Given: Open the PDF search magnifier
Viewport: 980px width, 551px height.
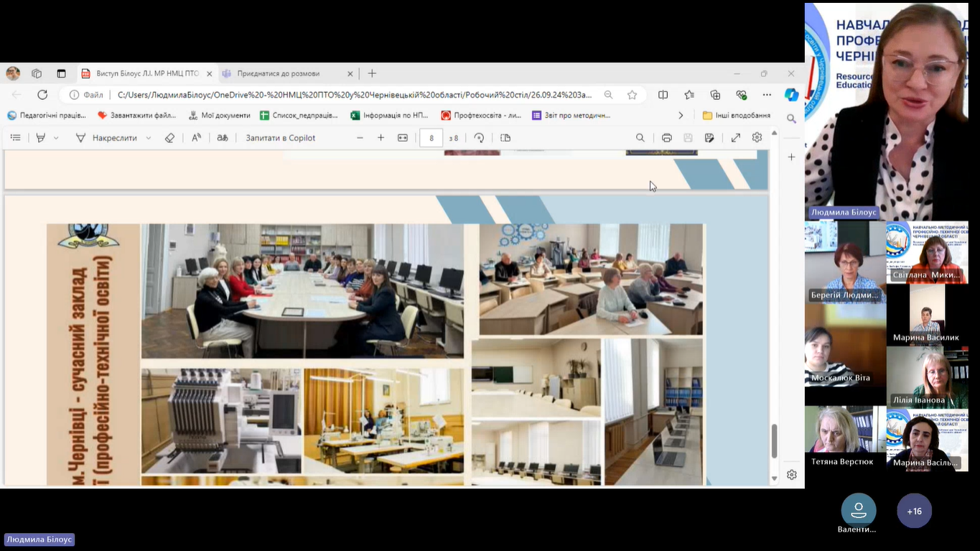Looking at the screenshot, I should [x=640, y=138].
